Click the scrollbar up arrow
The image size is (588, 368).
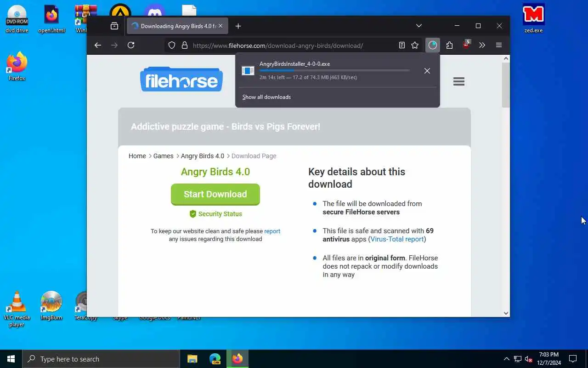click(x=506, y=59)
